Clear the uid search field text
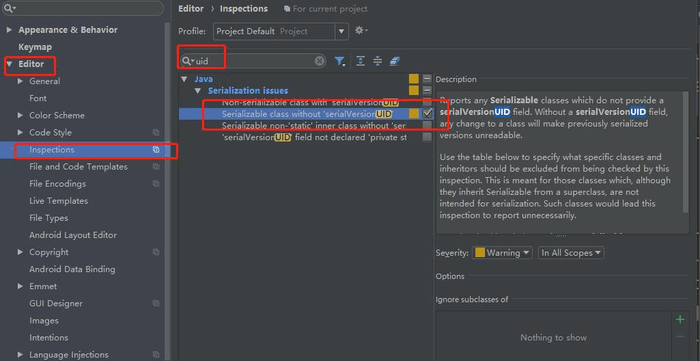This screenshot has width=700, height=361. pos(320,61)
